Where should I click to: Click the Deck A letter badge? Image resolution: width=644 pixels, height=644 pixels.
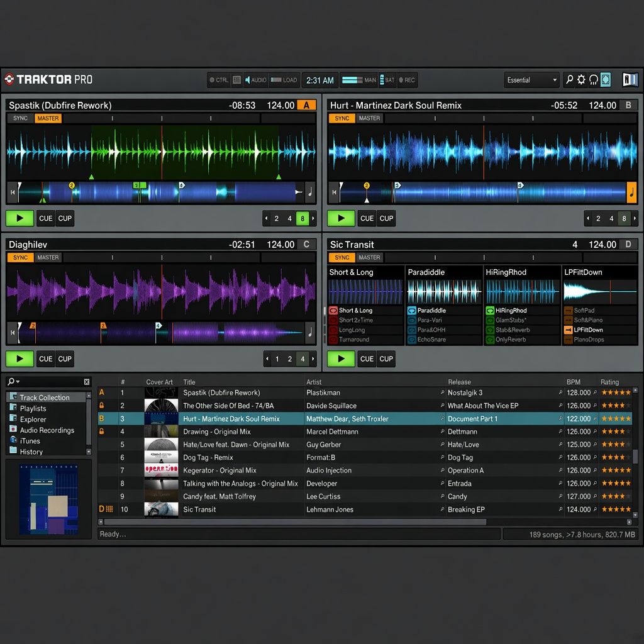click(306, 105)
